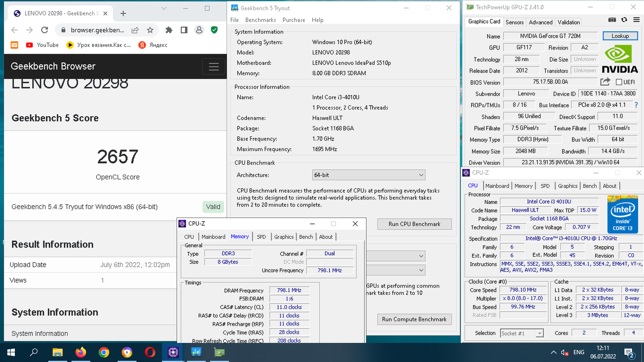
Task: Open the Chrome profile avatar icon
Action: click(x=199, y=30)
